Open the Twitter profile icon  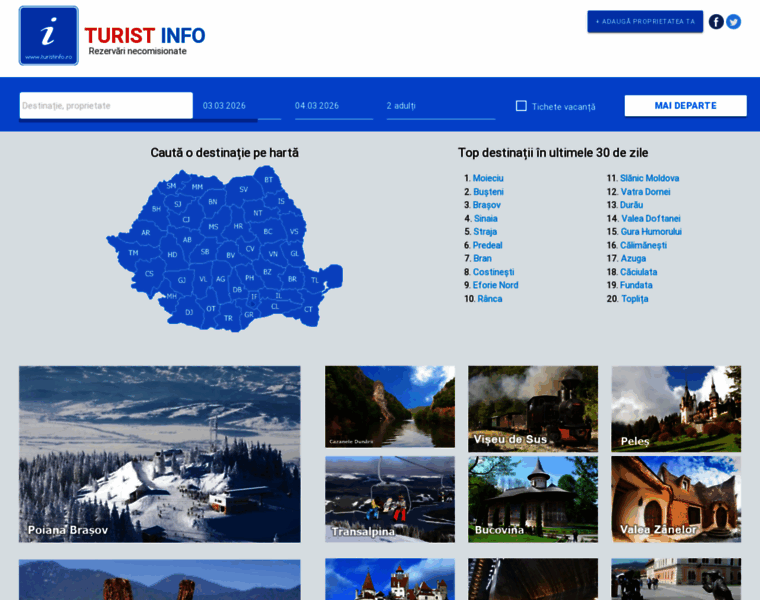pos(733,21)
